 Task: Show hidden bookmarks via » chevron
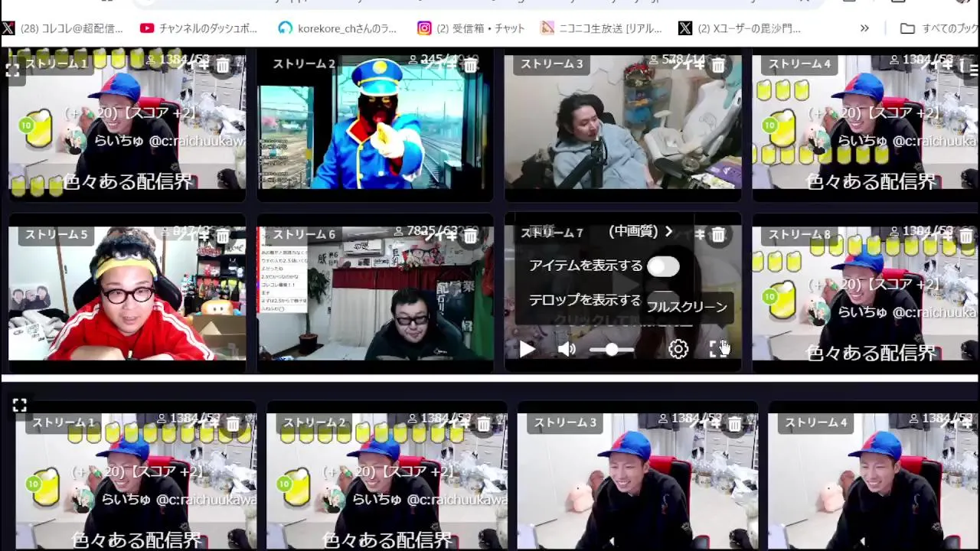(x=864, y=28)
